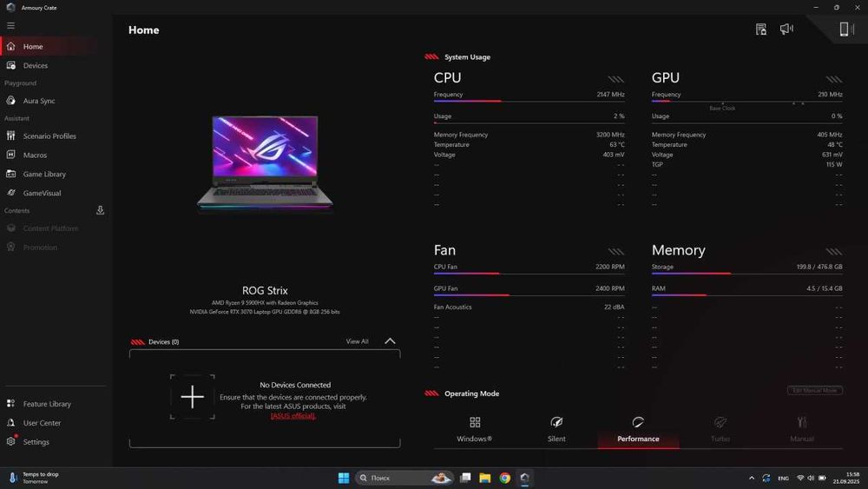Click Edit Manual Mode button
Screen dimensions: 868x489
[x=815, y=391]
